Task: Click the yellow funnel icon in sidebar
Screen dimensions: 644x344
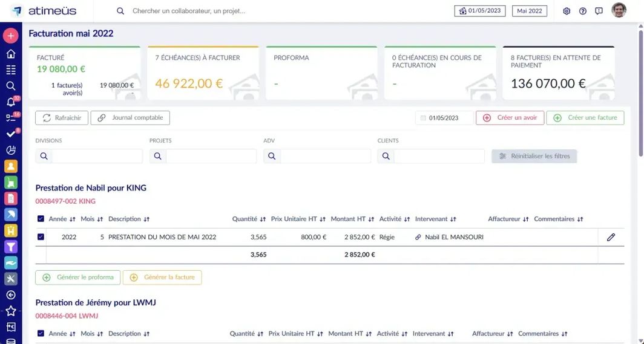Action: point(10,247)
